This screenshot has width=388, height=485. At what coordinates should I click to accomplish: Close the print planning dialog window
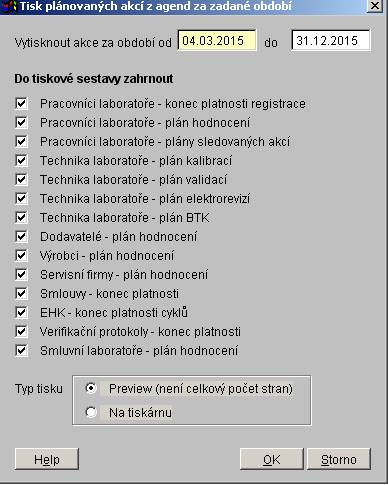[375, 6]
